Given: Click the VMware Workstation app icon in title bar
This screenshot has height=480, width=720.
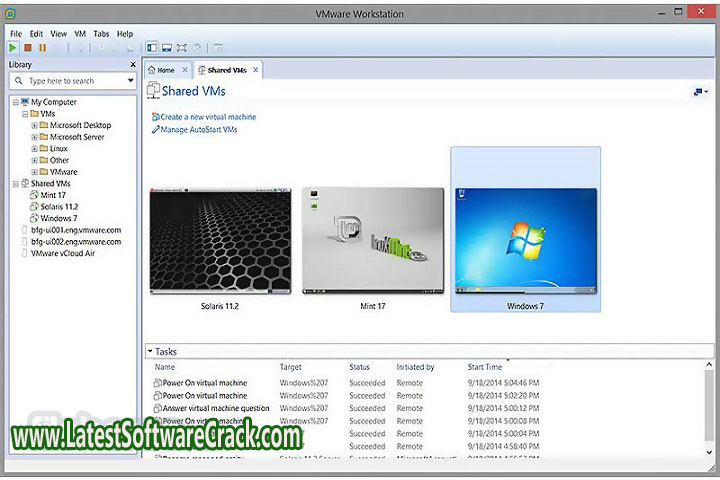Looking at the screenshot, I should 10,14.
